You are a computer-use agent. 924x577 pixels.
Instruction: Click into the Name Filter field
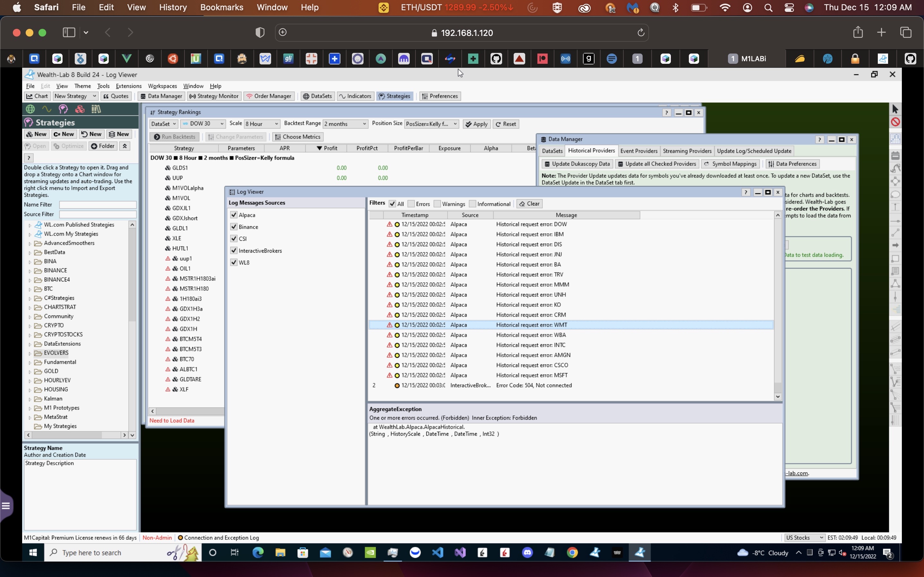click(x=98, y=205)
